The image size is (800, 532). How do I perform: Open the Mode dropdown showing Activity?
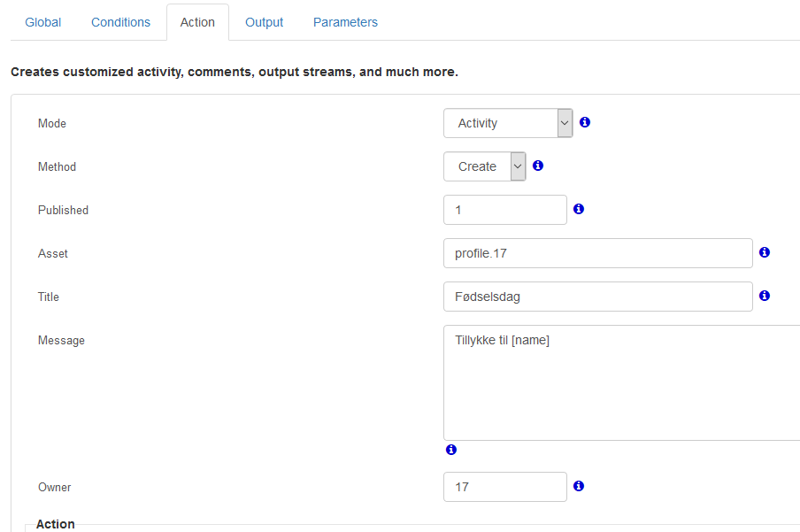point(508,123)
